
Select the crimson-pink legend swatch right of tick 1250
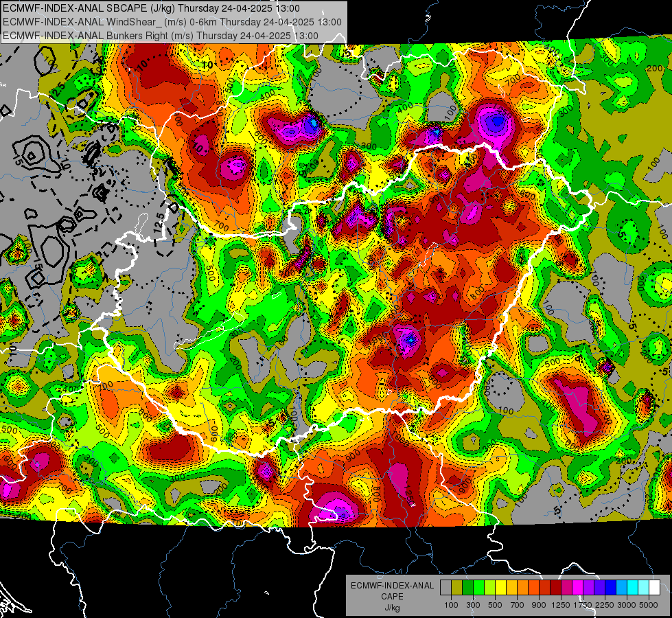[566, 588]
